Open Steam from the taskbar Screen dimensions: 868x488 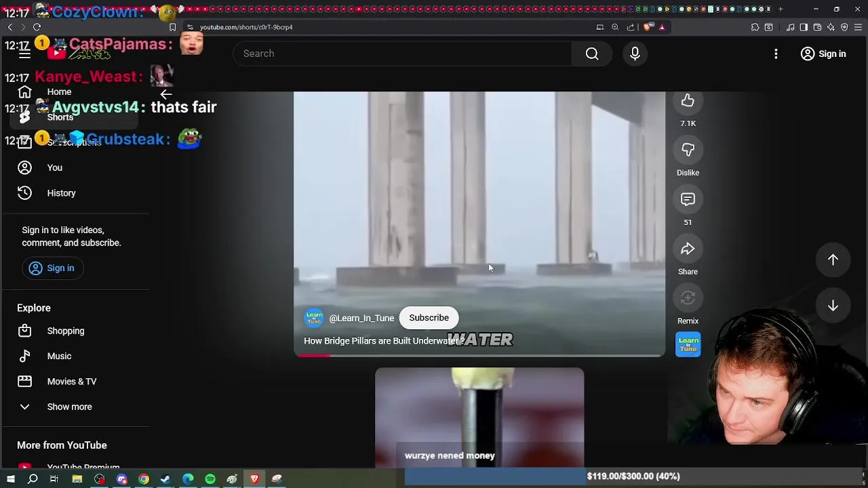click(x=165, y=479)
